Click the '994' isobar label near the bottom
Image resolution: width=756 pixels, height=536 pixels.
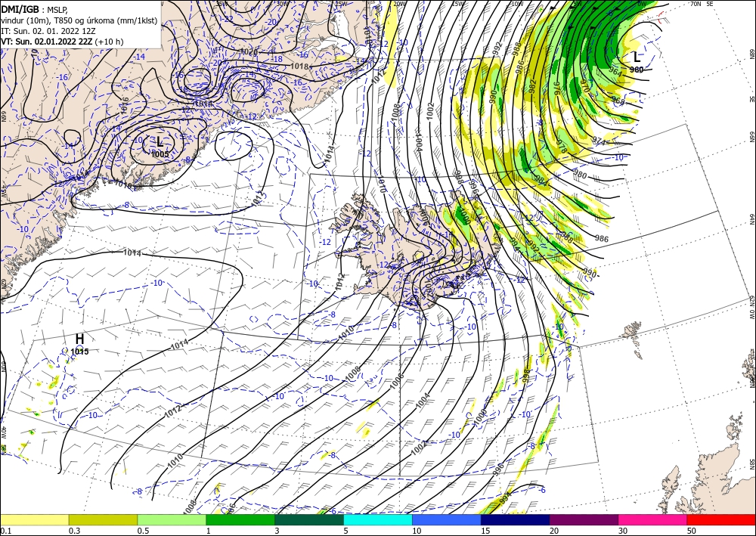pos(505,498)
